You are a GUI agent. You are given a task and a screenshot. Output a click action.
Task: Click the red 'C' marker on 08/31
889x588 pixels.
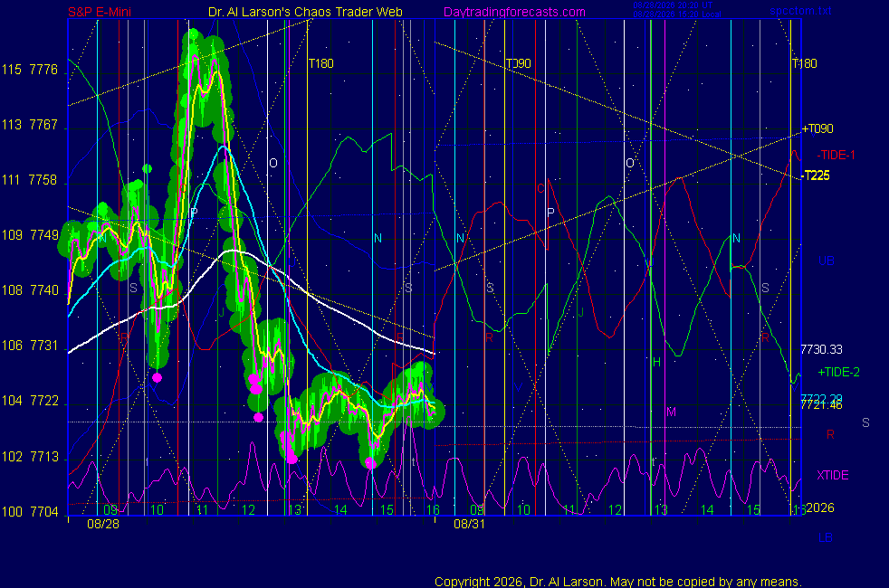[x=540, y=189]
